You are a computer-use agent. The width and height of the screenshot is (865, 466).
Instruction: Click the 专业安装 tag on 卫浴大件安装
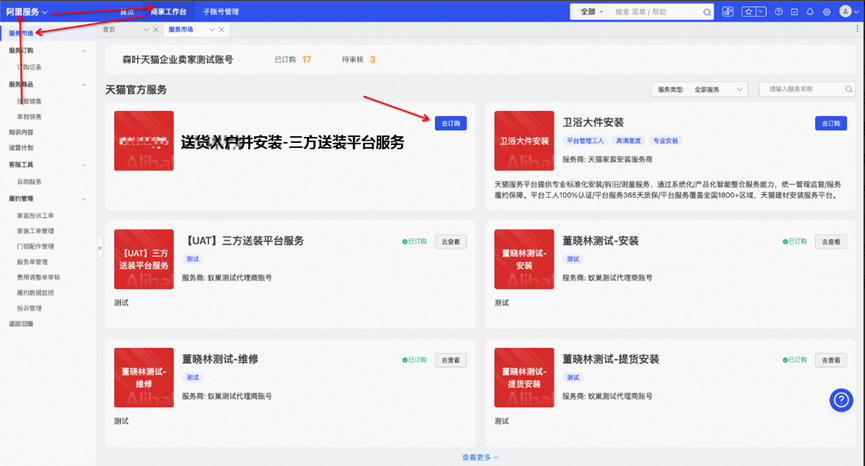(665, 141)
